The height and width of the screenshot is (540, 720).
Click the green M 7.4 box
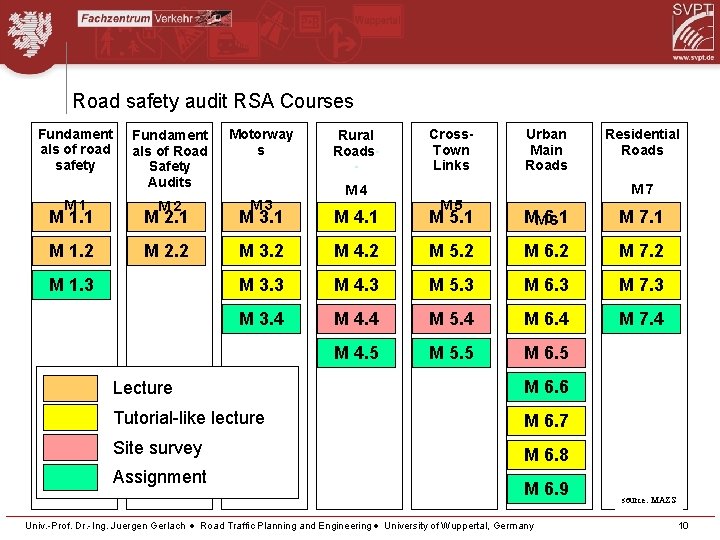pyautogui.click(x=641, y=319)
